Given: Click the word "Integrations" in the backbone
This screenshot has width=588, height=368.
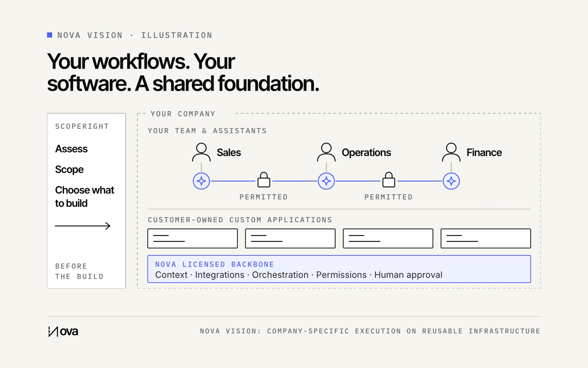Looking at the screenshot, I should pos(220,275).
